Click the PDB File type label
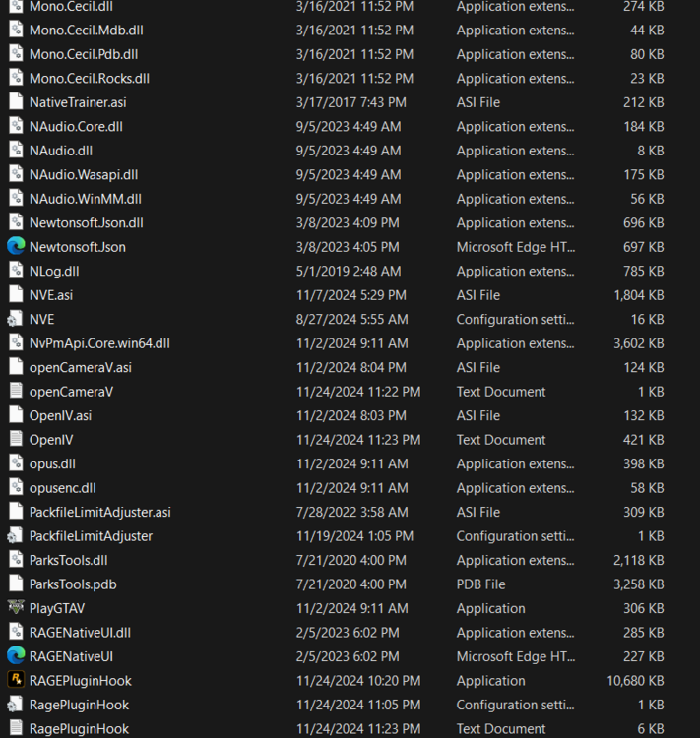Viewport: 700px width, 738px height. (481, 584)
